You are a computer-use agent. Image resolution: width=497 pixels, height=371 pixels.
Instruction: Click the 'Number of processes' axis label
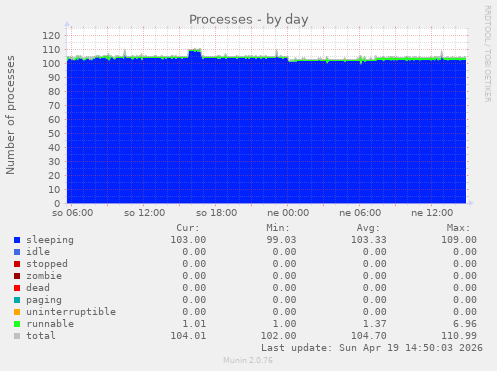[x=11, y=115]
